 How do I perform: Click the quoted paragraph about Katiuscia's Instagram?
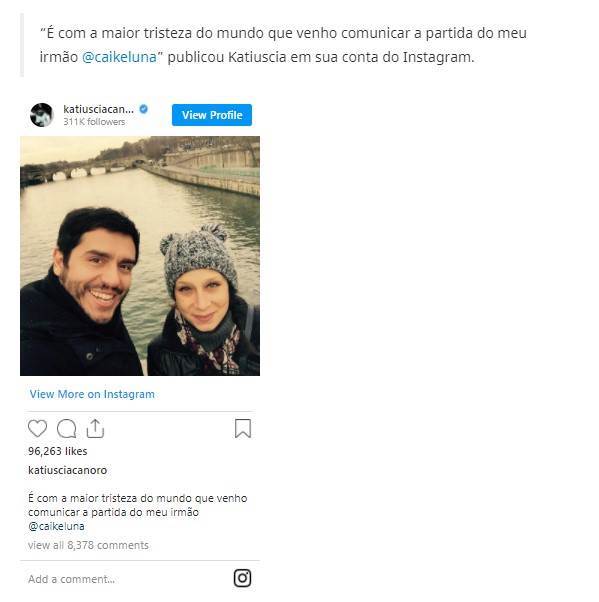click(x=283, y=45)
